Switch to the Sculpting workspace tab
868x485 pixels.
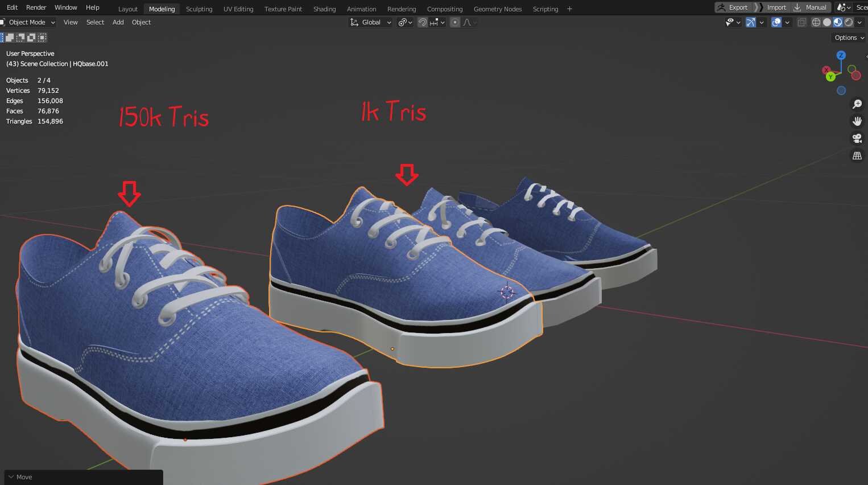[199, 9]
